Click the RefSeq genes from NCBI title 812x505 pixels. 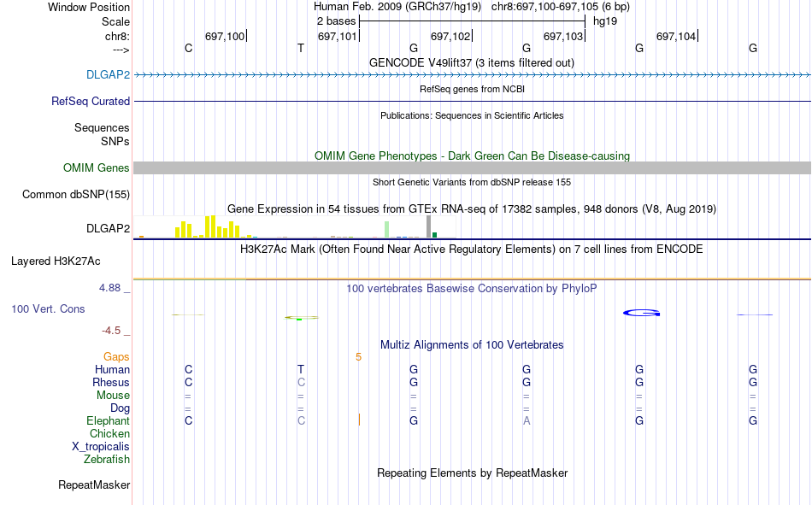click(x=472, y=89)
